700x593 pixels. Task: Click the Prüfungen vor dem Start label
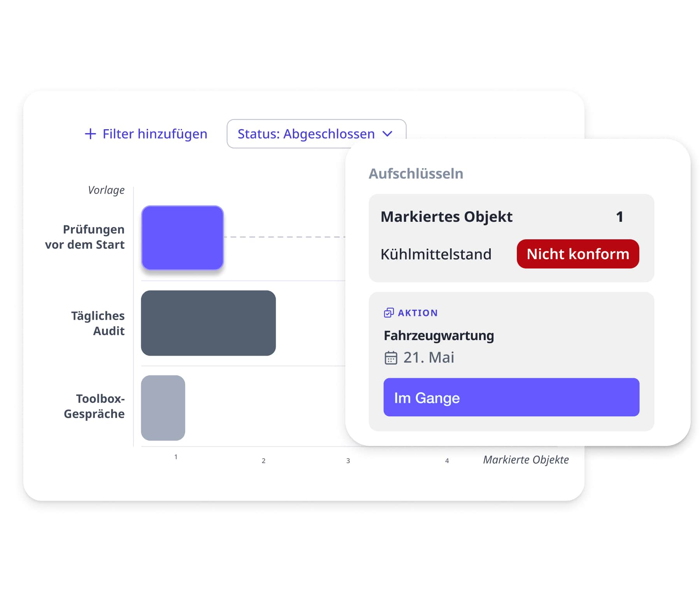(x=85, y=237)
